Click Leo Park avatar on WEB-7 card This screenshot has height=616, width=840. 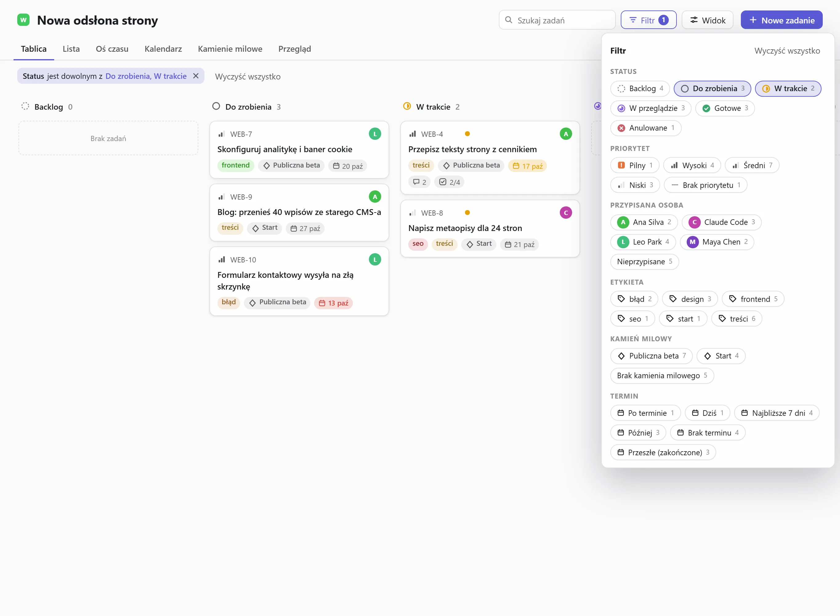tap(375, 134)
